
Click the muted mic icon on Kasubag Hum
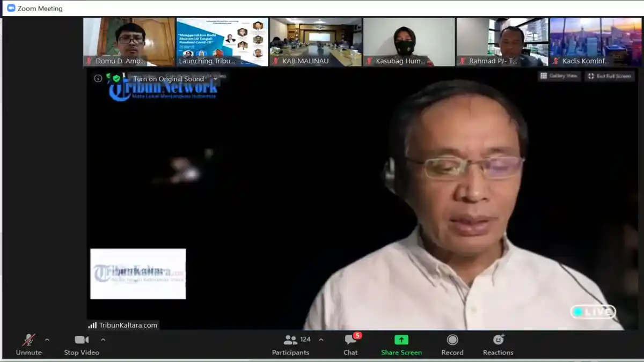coord(370,61)
